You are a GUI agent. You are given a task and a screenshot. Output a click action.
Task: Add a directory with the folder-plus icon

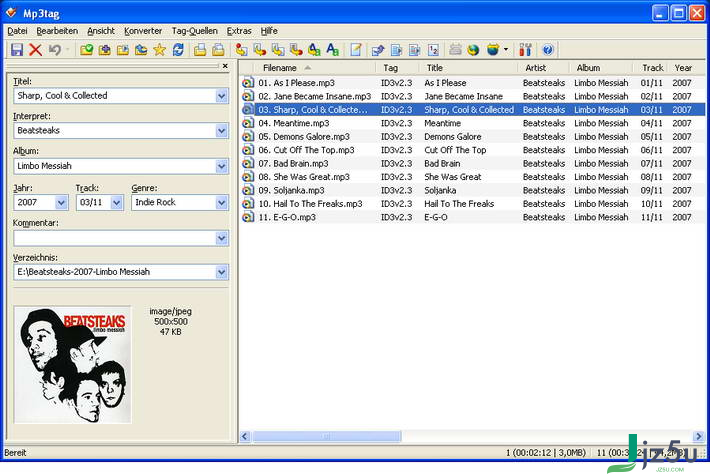pyautogui.click(x=105, y=50)
